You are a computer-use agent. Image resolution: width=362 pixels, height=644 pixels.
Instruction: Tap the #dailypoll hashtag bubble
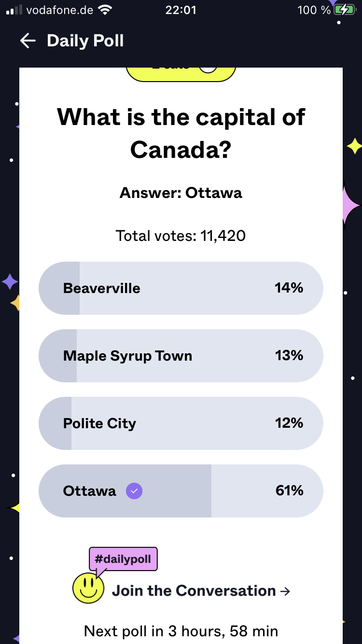124,560
